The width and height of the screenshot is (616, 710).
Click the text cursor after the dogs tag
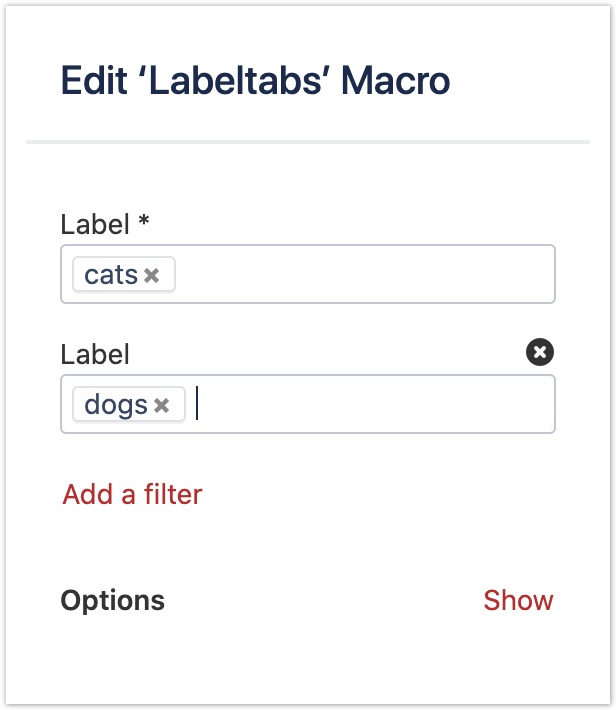pos(198,404)
